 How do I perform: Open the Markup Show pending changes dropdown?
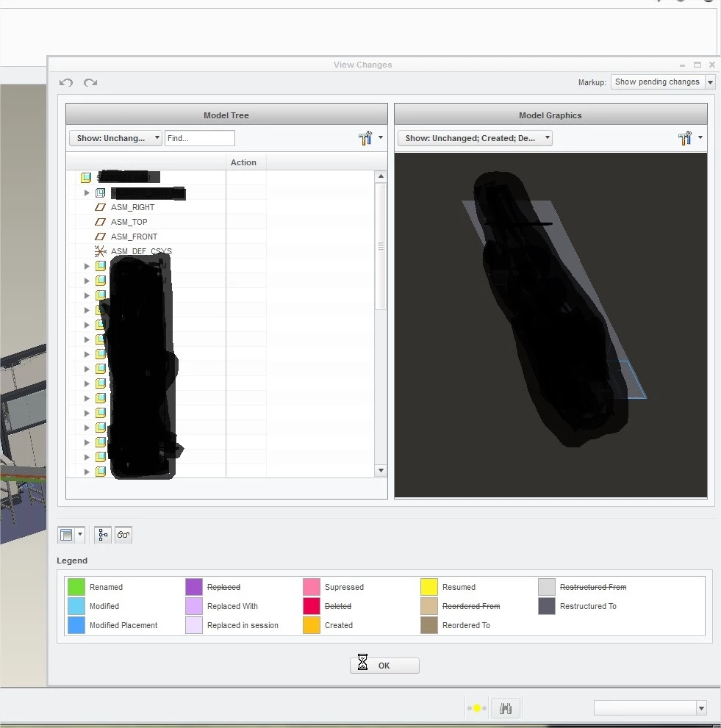(x=663, y=82)
